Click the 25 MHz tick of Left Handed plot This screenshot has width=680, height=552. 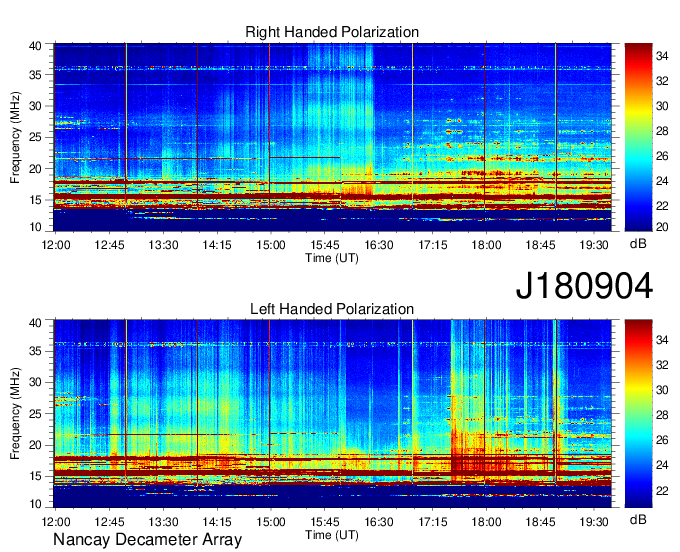[x=35, y=414]
